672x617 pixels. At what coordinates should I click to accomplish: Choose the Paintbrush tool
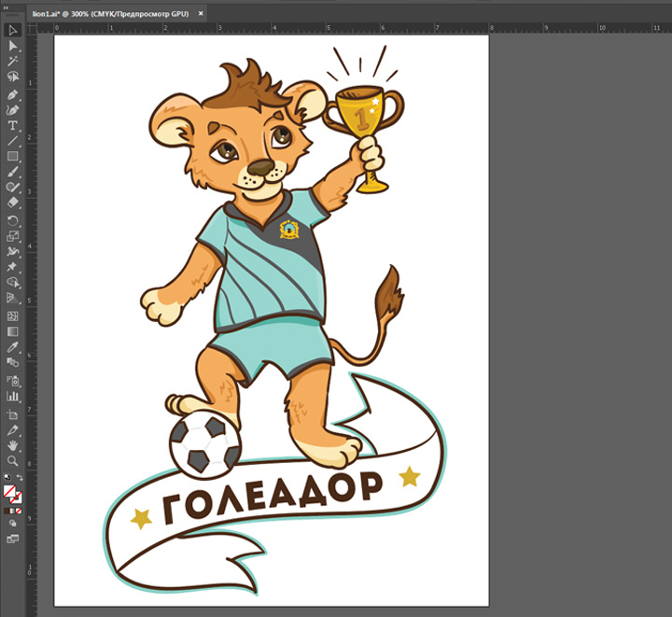(x=13, y=172)
